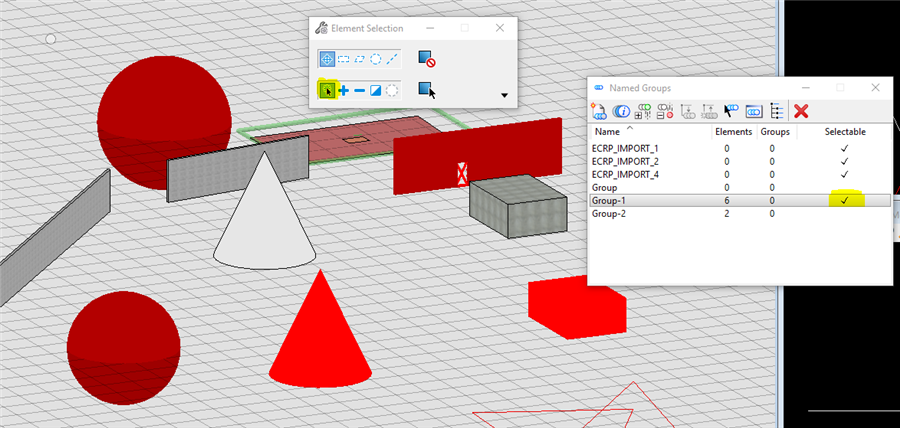Screen dimensions: 900x428
Task: Select the Group-2 row name
Action: point(608,213)
